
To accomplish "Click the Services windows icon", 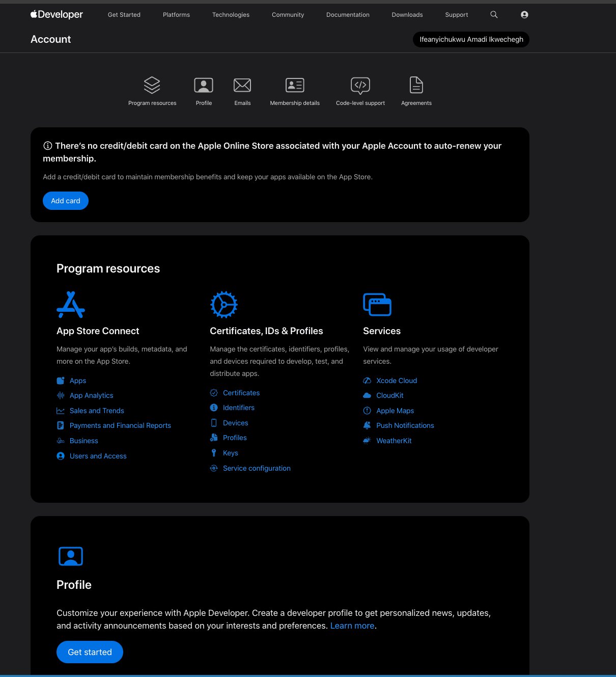I will click(x=377, y=305).
